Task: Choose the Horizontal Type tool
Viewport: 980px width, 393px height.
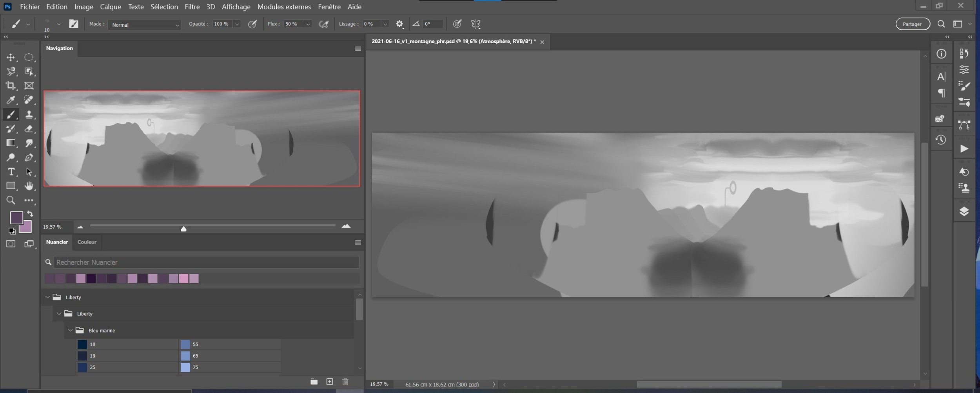Action: (x=11, y=172)
